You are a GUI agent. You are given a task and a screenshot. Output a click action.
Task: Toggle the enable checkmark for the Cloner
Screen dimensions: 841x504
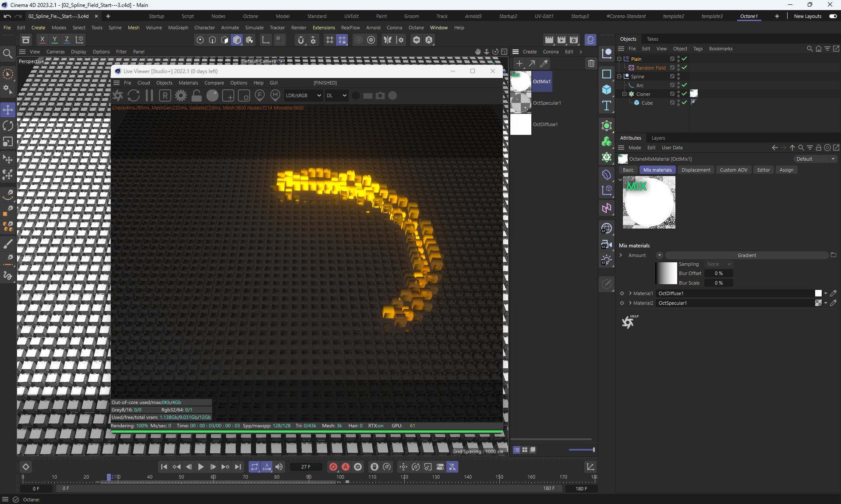684,94
